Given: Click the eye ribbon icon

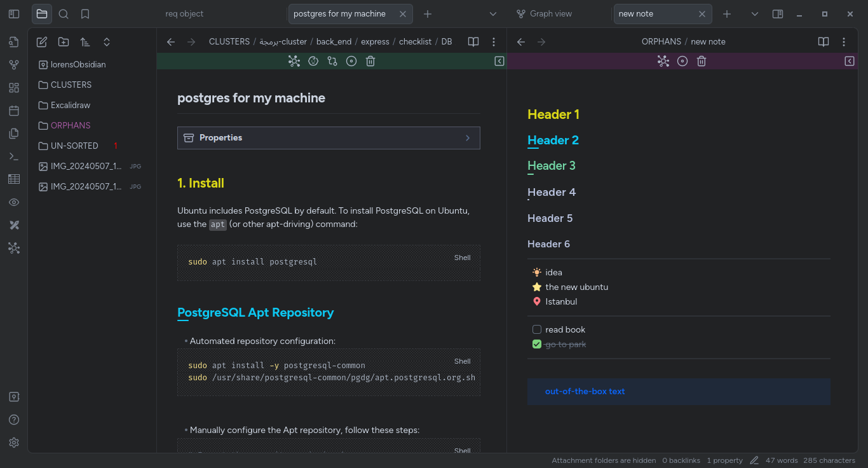Looking at the screenshot, I should (14, 202).
